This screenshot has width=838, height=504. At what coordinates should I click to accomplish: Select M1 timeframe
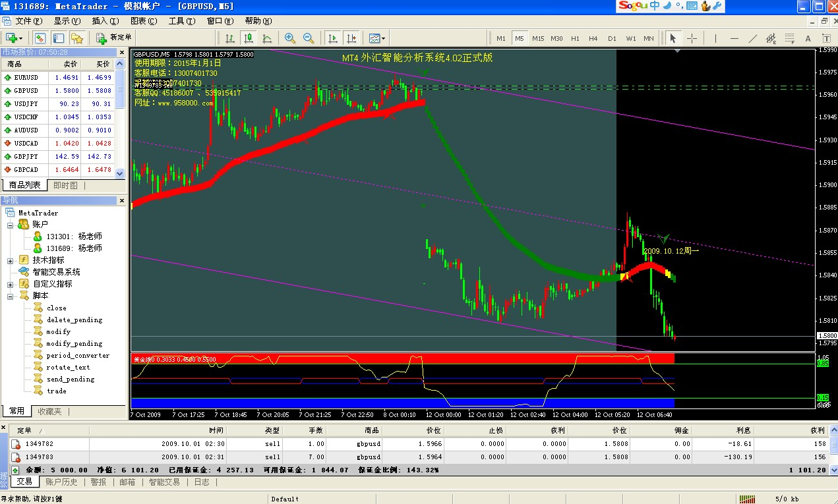click(x=501, y=38)
